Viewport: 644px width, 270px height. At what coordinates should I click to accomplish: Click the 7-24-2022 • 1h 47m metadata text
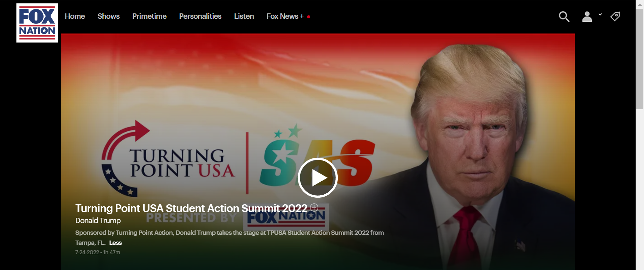pos(98,252)
